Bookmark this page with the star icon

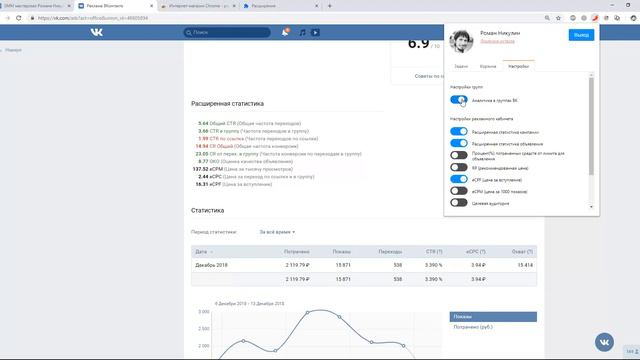(558, 18)
